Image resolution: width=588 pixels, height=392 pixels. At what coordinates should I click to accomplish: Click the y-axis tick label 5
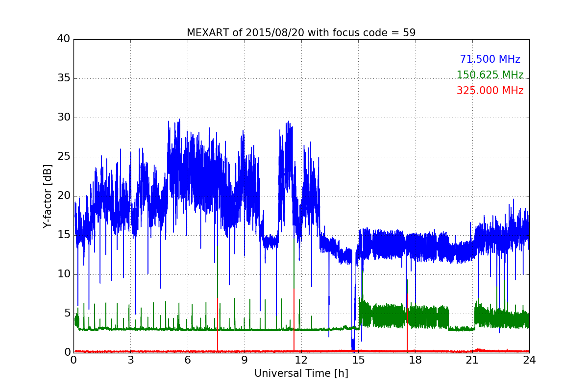coord(67,314)
